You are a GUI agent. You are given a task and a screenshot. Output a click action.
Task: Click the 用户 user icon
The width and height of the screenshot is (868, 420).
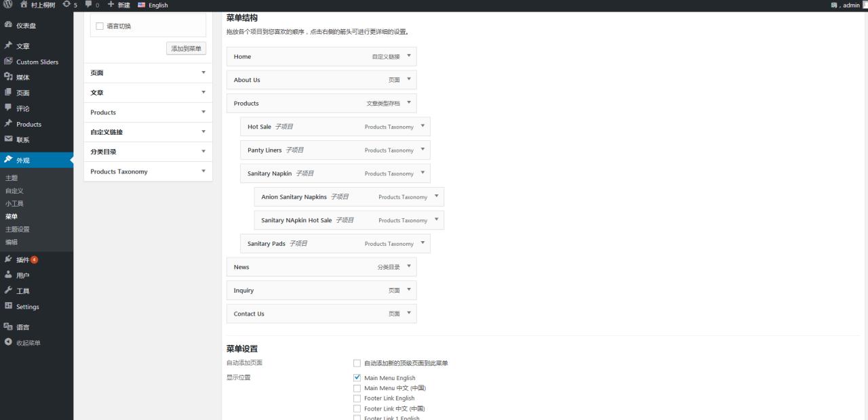[x=8, y=275]
